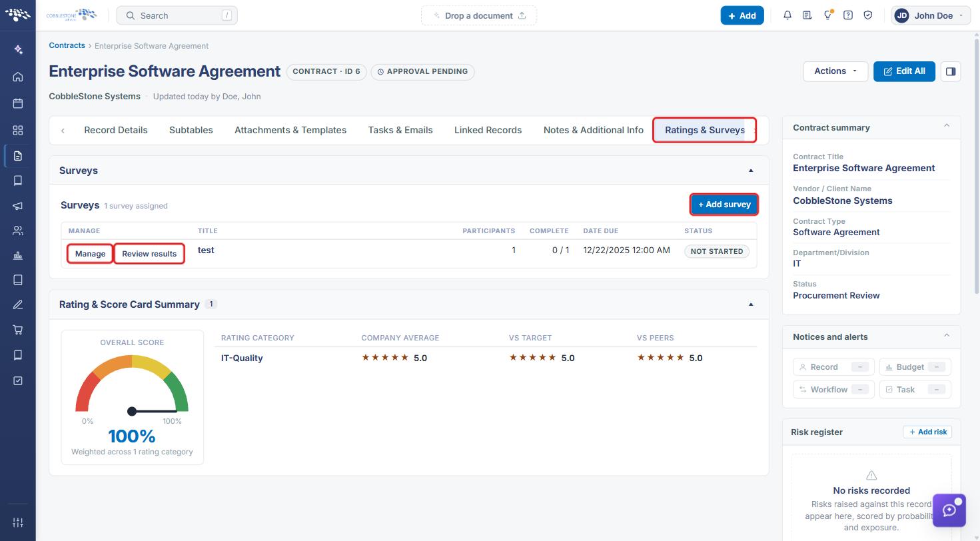
Task: Collapse the Rating & Score Card Summary section
Action: point(751,304)
